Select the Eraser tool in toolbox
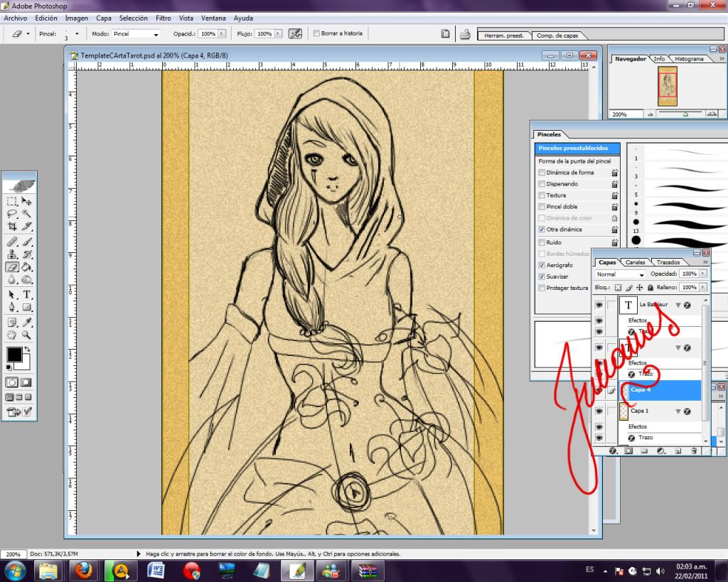 pyautogui.click(x=12, y=267)
